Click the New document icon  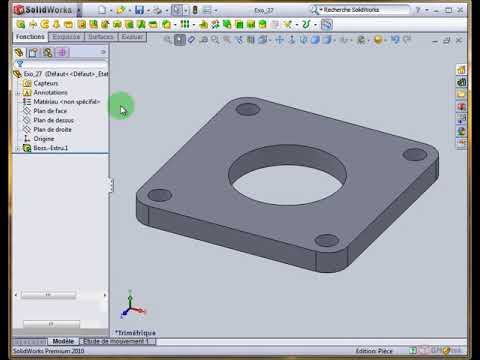point(102,10)
